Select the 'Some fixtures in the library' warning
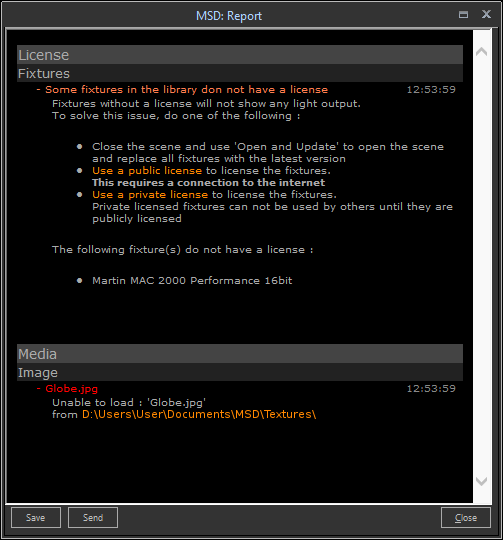The width and height of the screenshot is (503, 540). (x=186, y=90)
